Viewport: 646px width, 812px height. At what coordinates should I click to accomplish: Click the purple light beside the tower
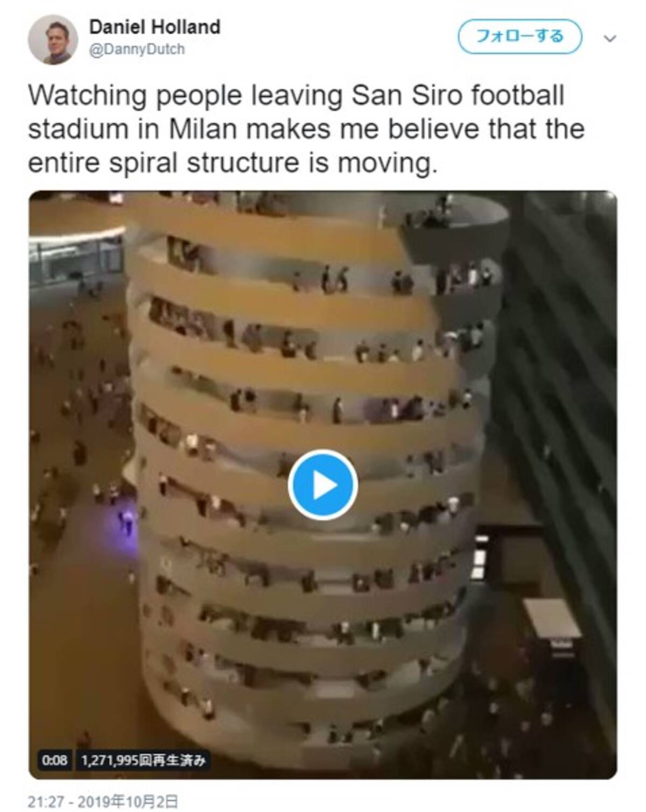(x=127, y=518)
